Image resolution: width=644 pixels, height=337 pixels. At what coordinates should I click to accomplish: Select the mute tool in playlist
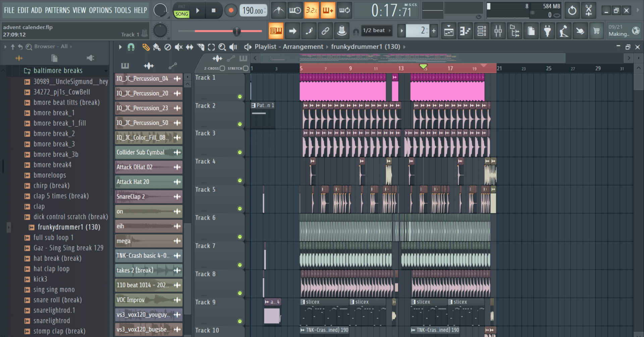click(x=178, y=47)
